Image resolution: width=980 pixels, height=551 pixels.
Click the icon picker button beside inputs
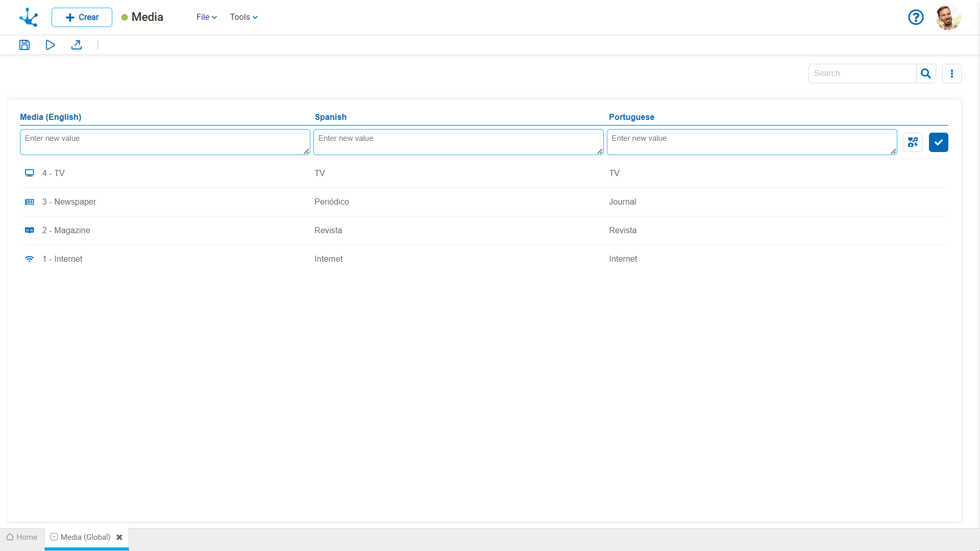pyautogui.click(x=913, y=142)
